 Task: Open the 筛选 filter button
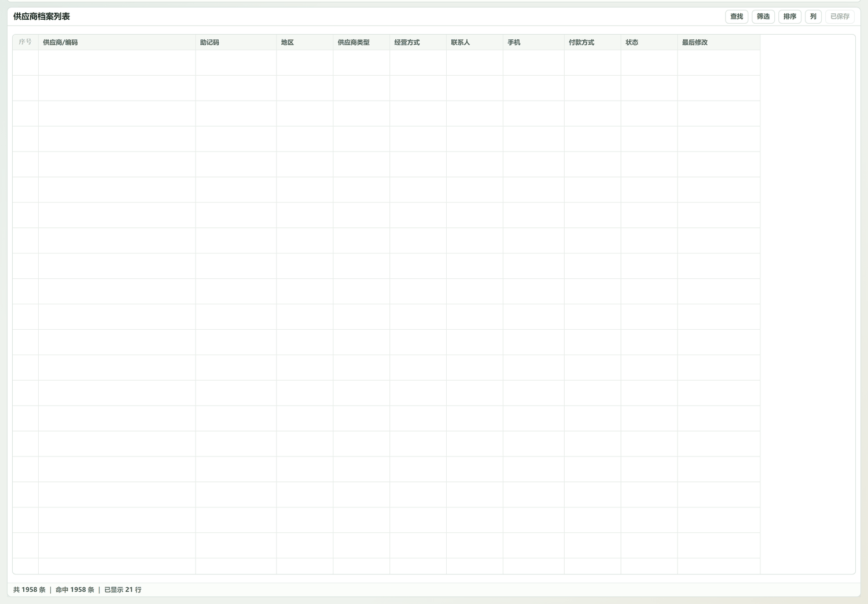pos(763,17)
